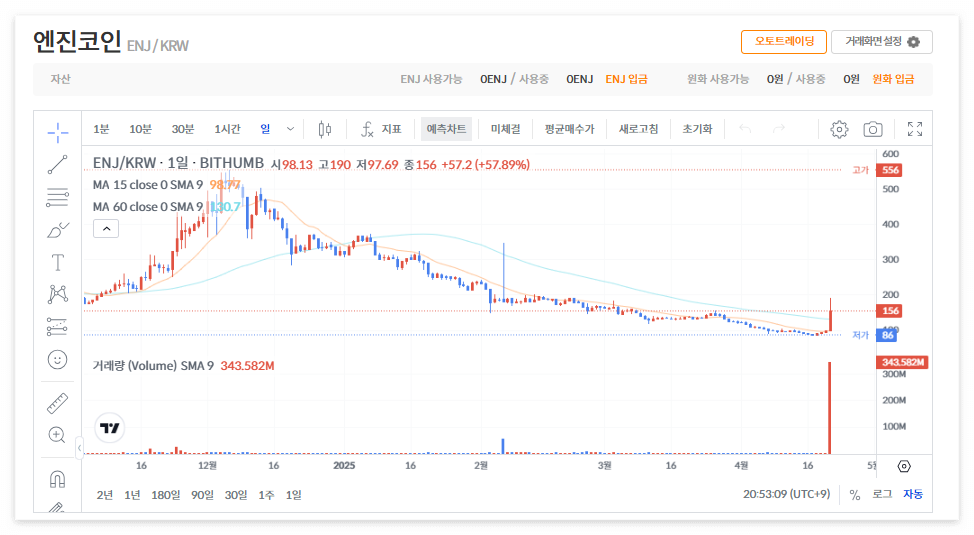The image size is (974, 535).
Task: Open the fx indicators menu
Action: pyautogui.click(x=381, y=129)
